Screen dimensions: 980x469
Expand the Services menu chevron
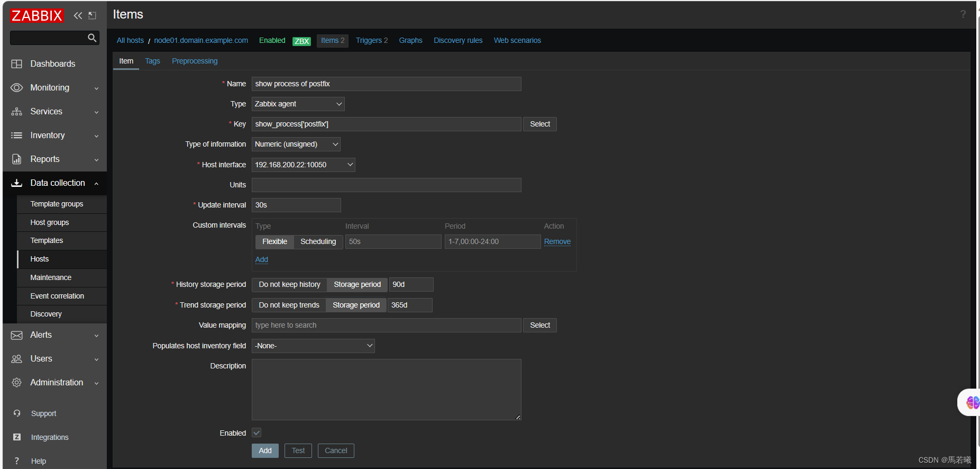pyautogui.click(x=96, y=112)
